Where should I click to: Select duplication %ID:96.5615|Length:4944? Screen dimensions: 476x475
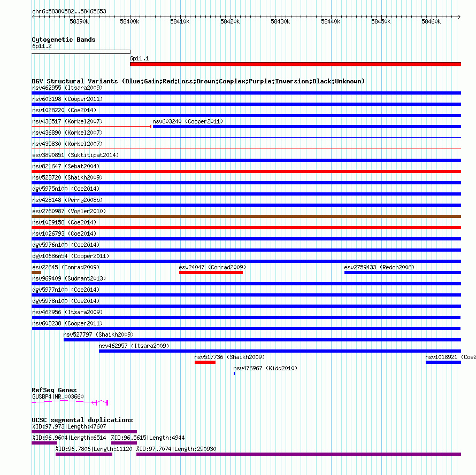point(124,443)
